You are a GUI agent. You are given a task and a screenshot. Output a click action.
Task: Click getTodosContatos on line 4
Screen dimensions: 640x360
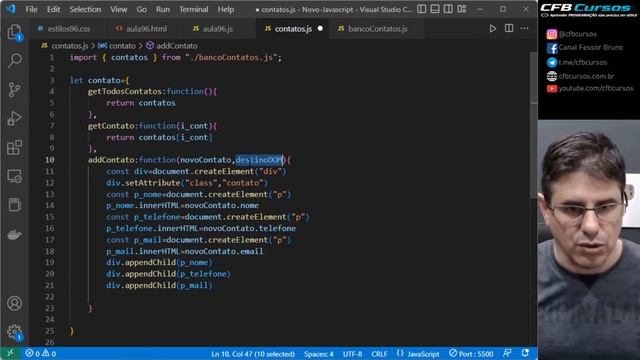125,91
